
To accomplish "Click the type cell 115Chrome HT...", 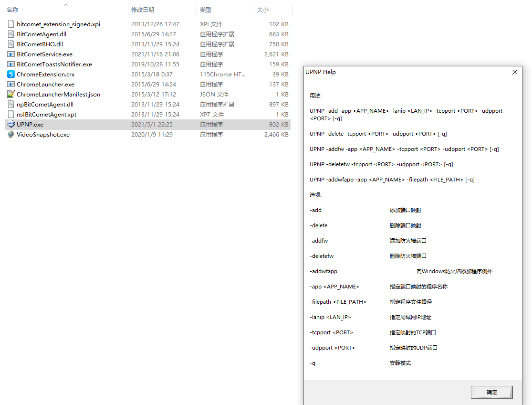I will pos(222,75).
